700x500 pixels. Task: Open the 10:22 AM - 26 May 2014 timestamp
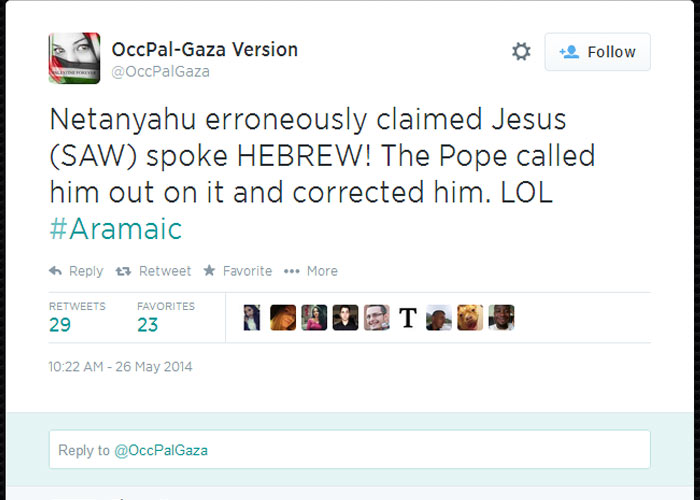coord(120,367)
